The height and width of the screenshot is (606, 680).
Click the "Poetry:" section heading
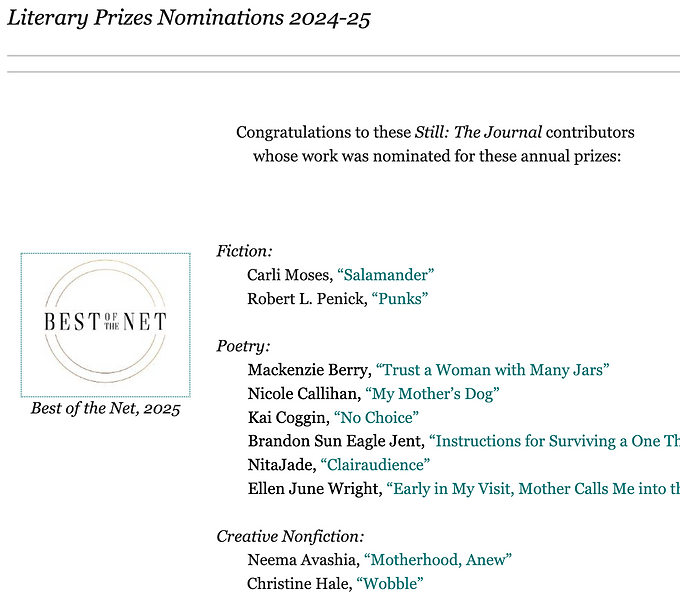(x=243, y=347)
